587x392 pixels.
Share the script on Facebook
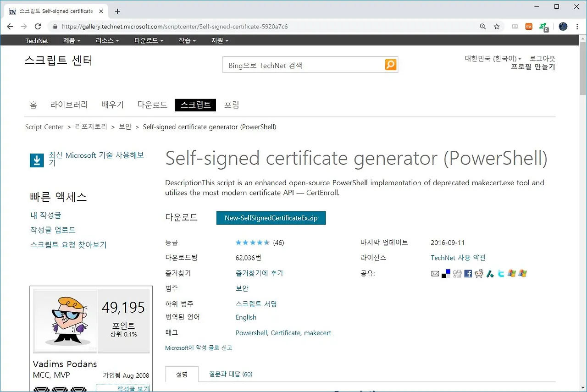(468, 274)
